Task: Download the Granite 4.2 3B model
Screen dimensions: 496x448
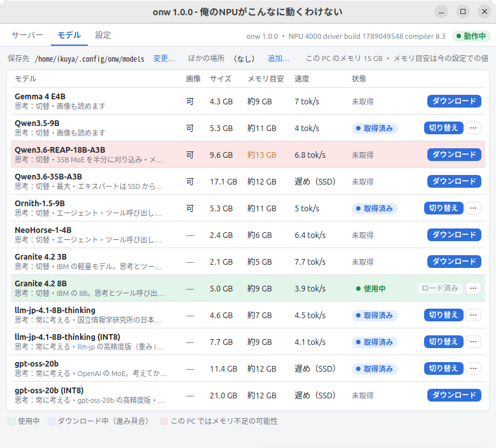Action: pos(454,262)
